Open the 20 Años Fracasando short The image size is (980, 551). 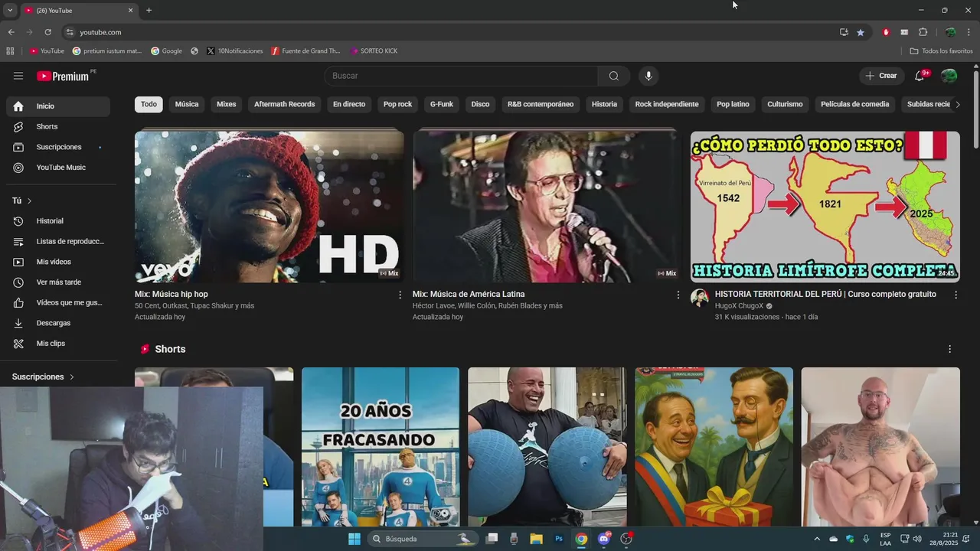tap(381, 447)
